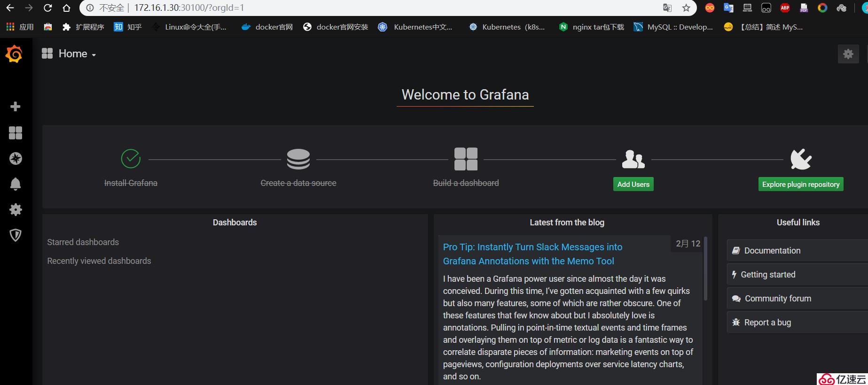Image resolution: width=868 pixels, height=385 pixels.
Task: Open the Dashboards sidebar icon
Action: point(16,133)
